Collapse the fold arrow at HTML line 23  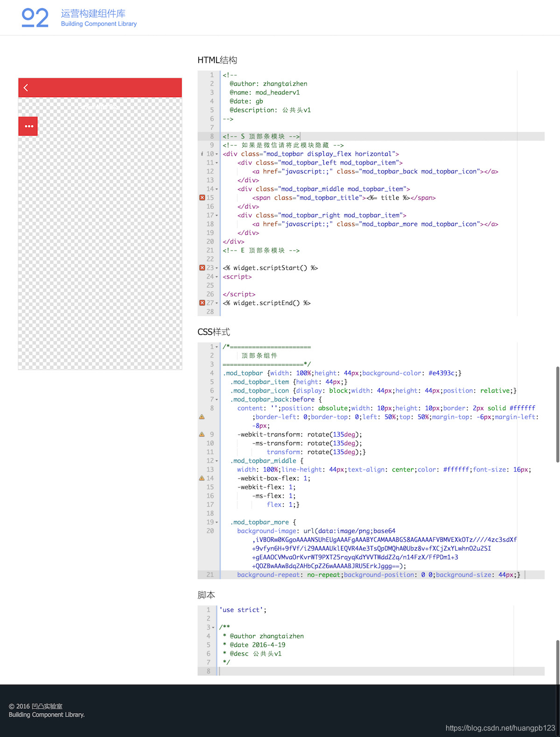click(217, 268)
